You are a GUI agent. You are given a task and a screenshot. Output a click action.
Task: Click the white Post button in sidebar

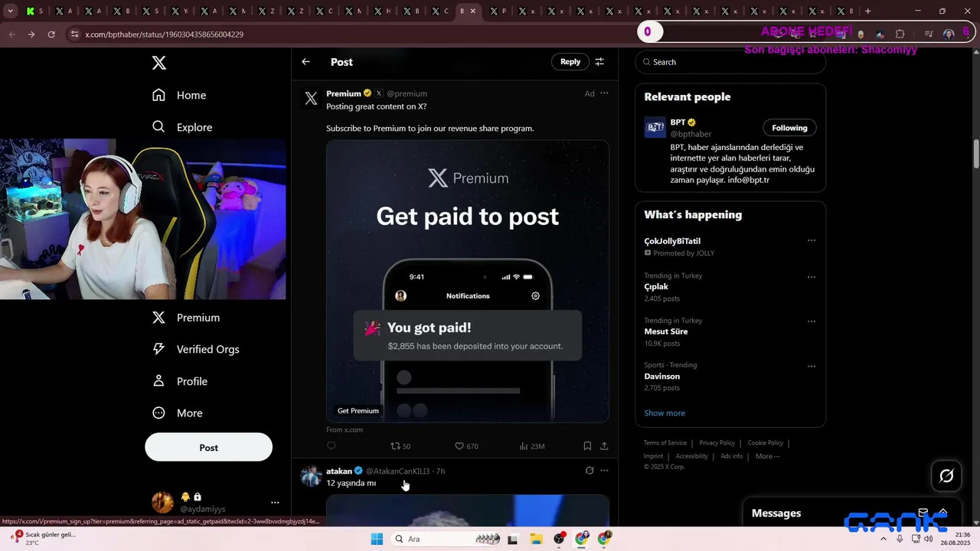pos(208,448)
